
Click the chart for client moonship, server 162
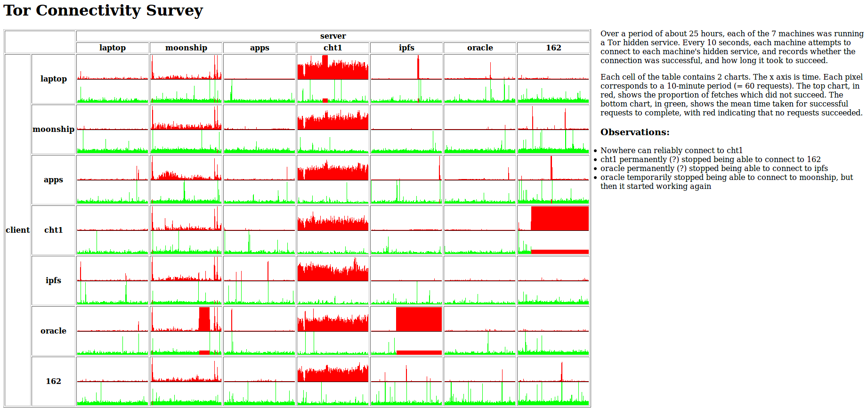[x=553, y=129]
